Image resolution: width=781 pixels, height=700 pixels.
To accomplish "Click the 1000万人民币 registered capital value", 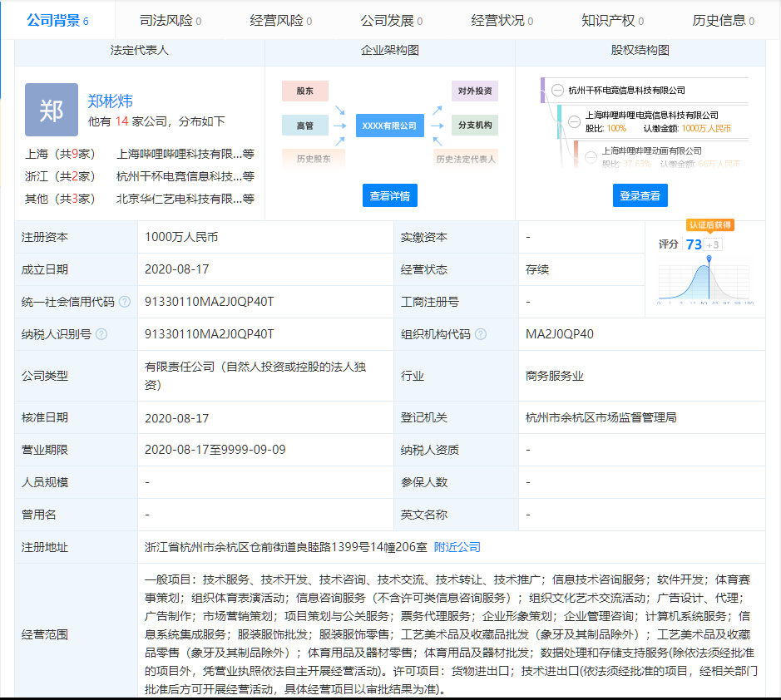I will (x=181, y=237).
